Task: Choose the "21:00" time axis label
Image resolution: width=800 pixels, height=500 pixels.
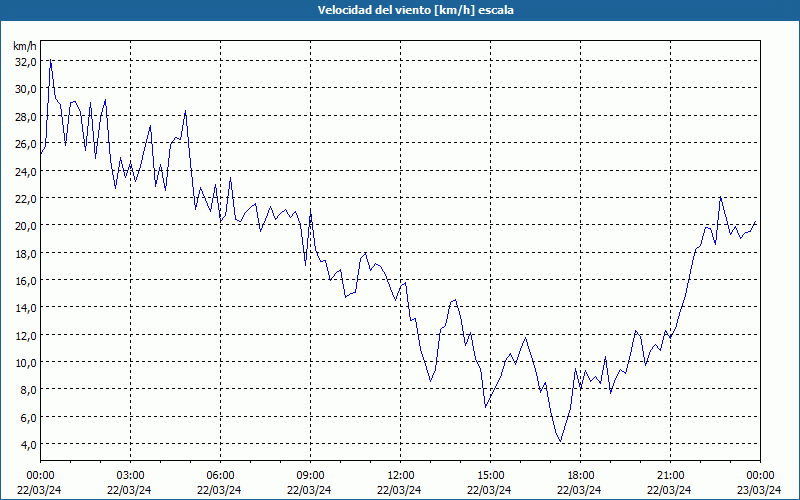Action: (x=670, y=476)
